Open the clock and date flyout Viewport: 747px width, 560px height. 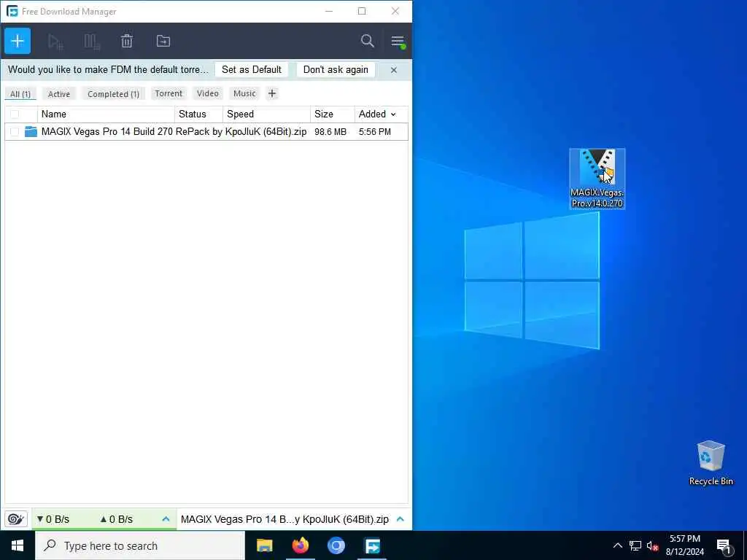tap(685, 545)
